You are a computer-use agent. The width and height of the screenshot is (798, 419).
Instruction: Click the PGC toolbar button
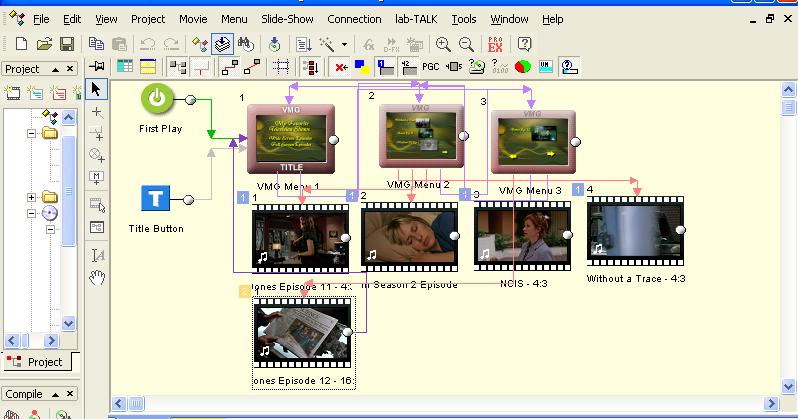(x=431, y=67)
